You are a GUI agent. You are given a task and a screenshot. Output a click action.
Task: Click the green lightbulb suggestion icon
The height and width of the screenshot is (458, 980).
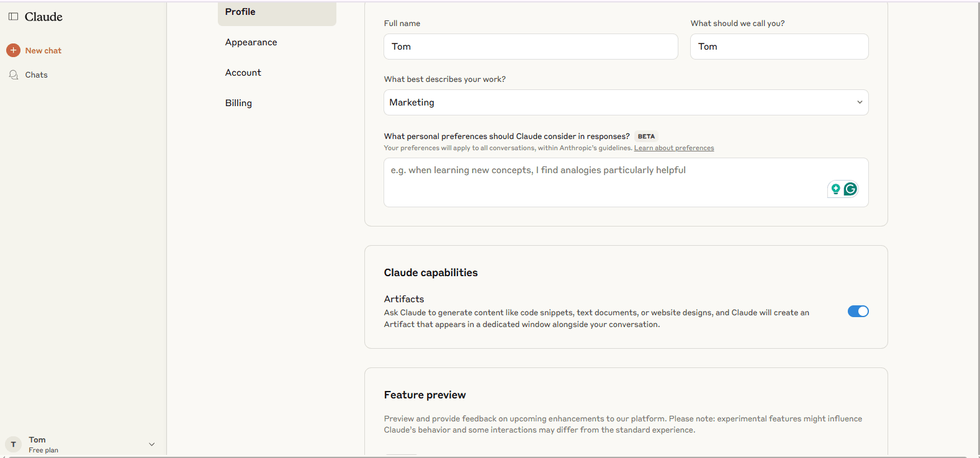pos(835,189)
